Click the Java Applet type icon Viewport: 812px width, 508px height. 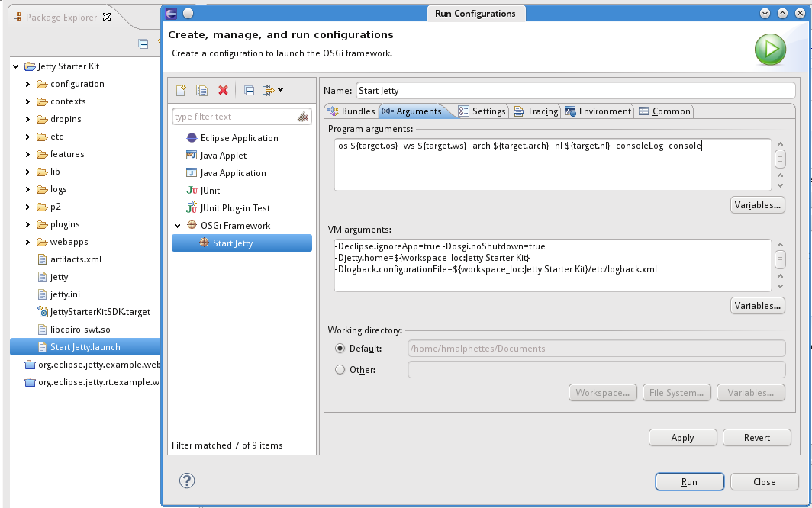192,156
